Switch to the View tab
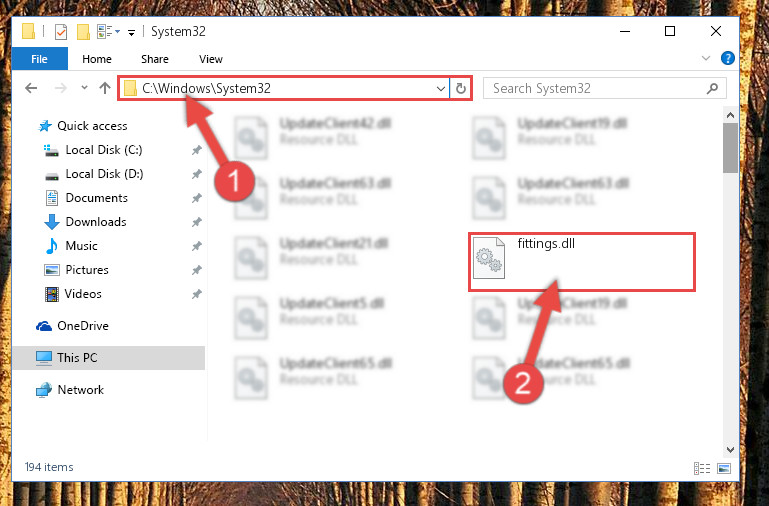 click(211, 59)
